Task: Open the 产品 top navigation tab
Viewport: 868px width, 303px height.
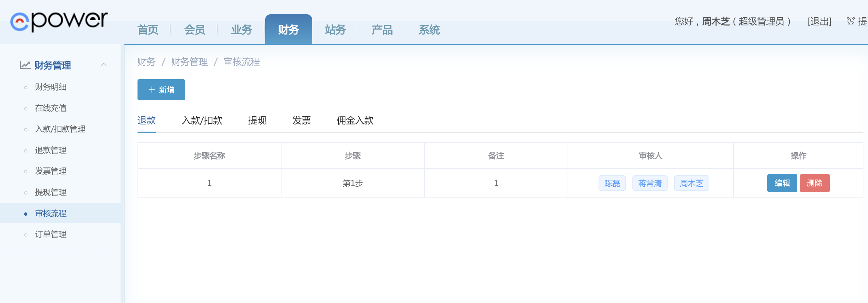Action: click(x=382, y=30)
